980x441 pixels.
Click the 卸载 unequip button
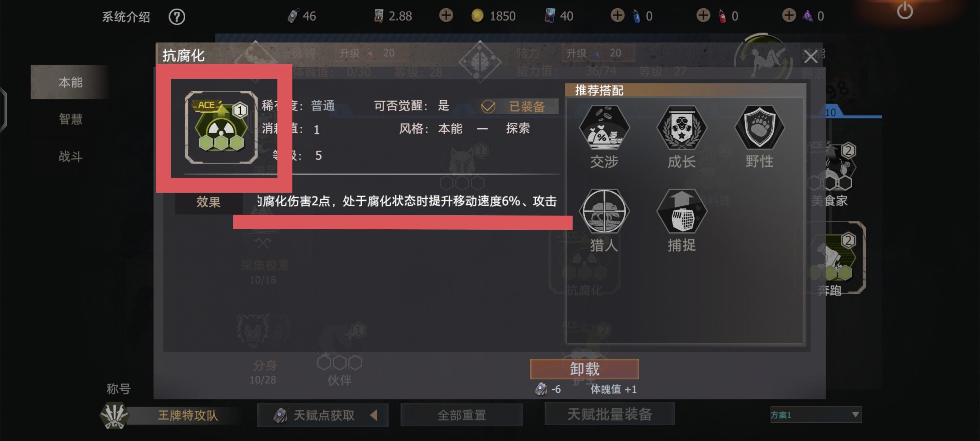(584, 369)
